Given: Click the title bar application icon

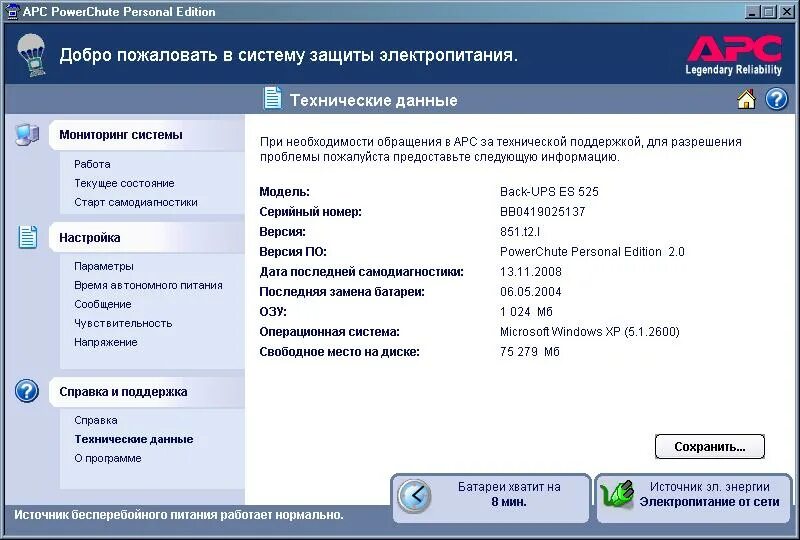Looking at the screenshot, I should (11, 11).
